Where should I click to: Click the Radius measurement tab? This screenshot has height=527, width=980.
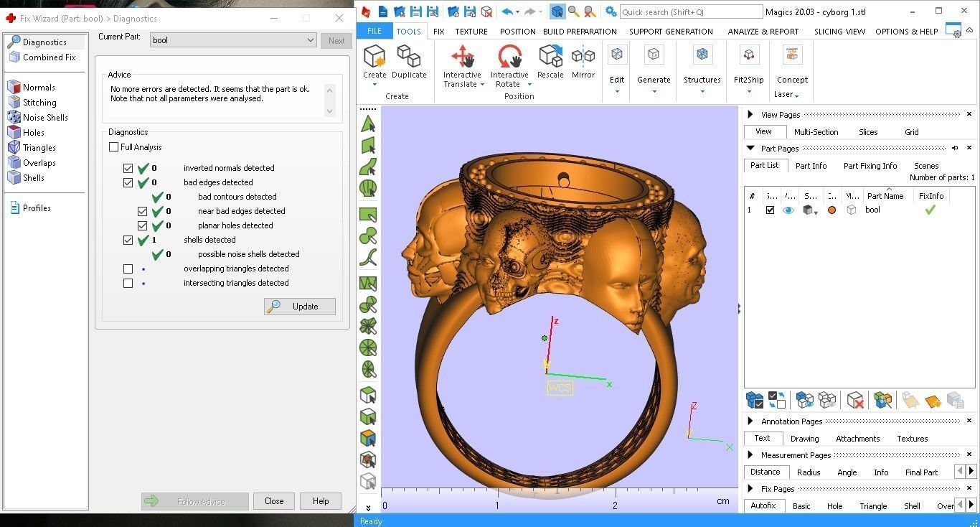[x=809, y=472]
